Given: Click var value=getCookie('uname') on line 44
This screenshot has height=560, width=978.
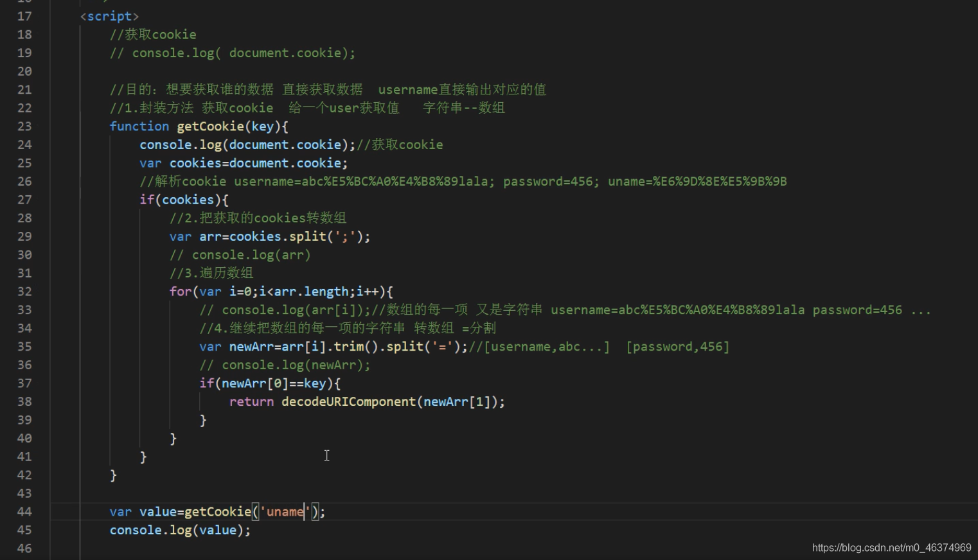Looking at the screenshot, I should tap(217, 512).
